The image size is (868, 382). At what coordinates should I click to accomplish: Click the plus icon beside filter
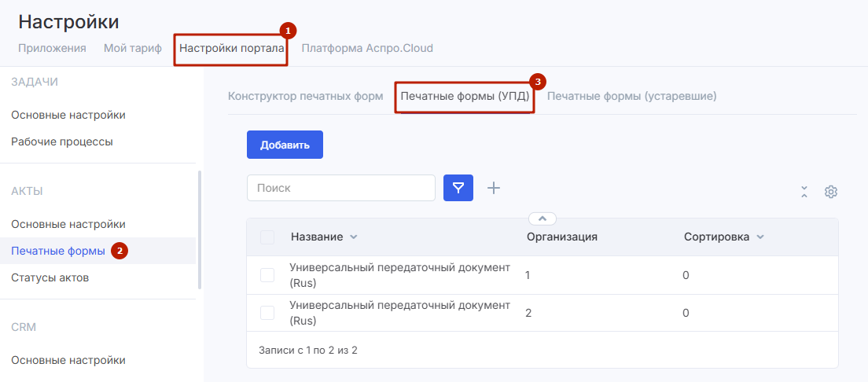click(494, 188)
